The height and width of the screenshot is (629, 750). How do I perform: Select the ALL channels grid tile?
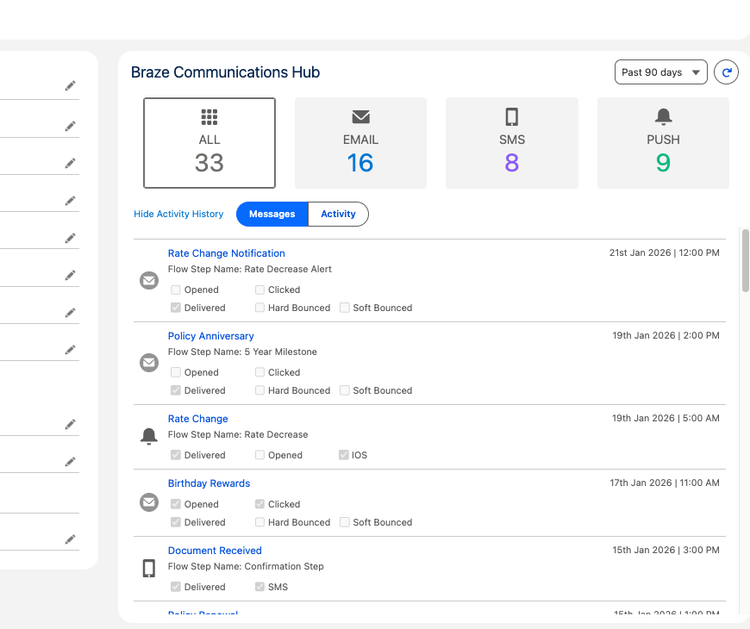click(x=209, y=143)
